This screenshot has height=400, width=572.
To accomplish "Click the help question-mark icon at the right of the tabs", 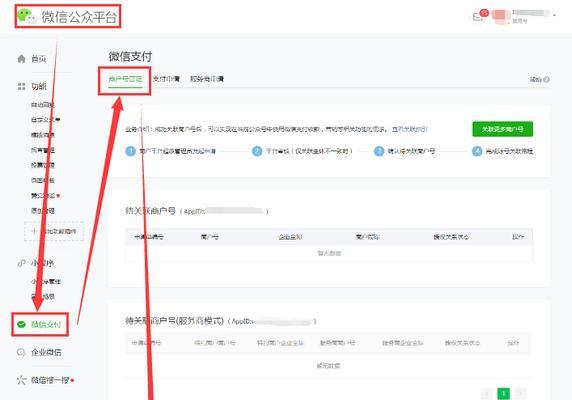I will tap(546, 79).
